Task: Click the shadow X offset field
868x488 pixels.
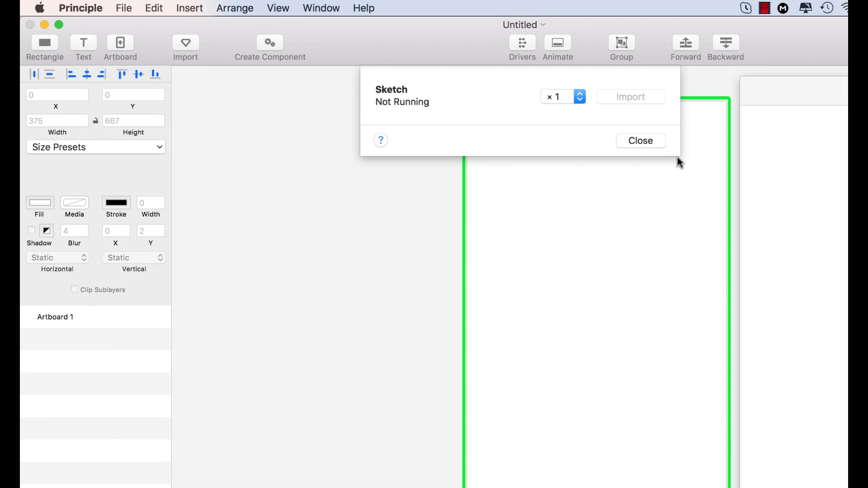Action: [116, 230]
